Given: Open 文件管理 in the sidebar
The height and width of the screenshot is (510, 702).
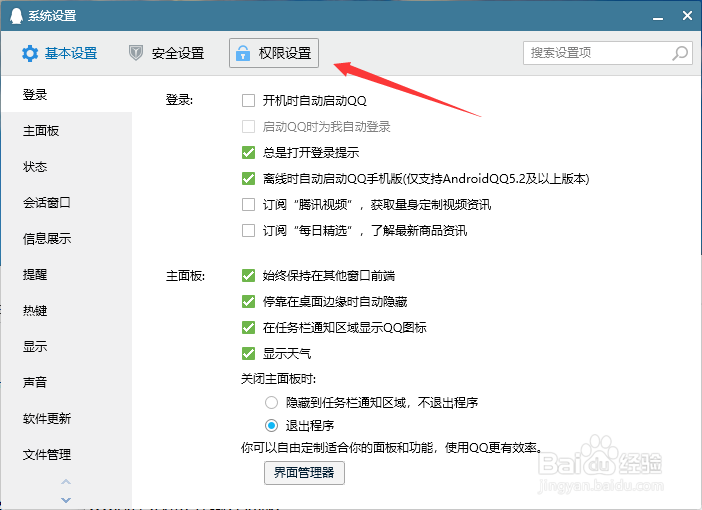Looking at the screenshot, I should tap(67, 454).
